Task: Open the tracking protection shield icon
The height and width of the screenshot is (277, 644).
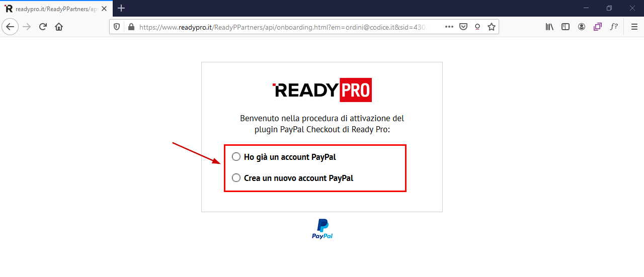Action: coord(117,27)
